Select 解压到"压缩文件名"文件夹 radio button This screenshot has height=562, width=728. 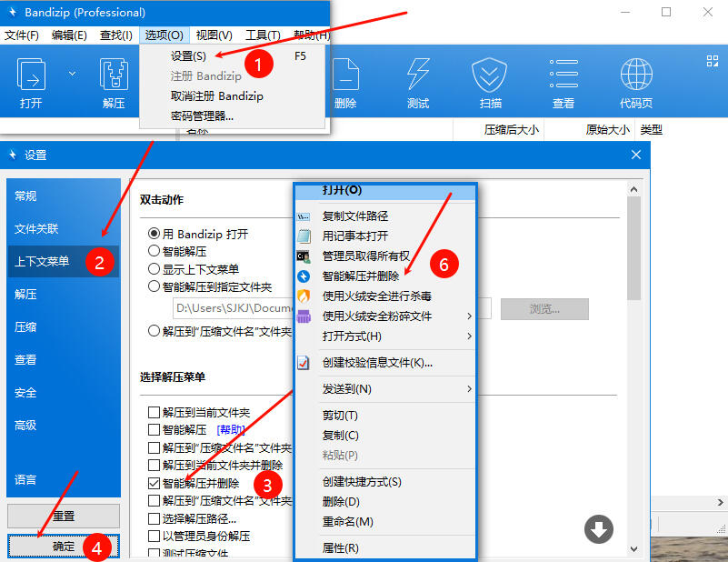click(x=154, y=331)
